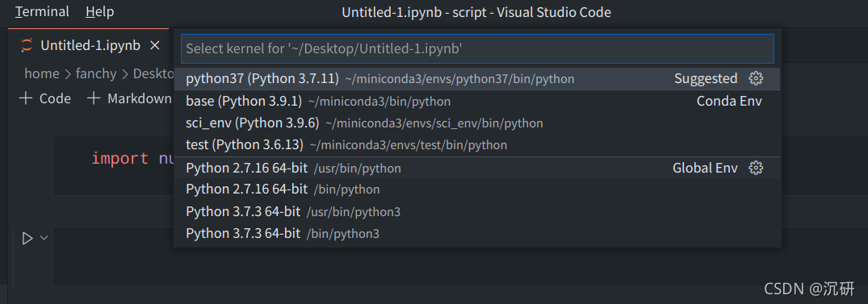The image size is (868, 304).
Task: Click the 'fanchy' breadcrumb segment
Action: (x=96, y=73)
